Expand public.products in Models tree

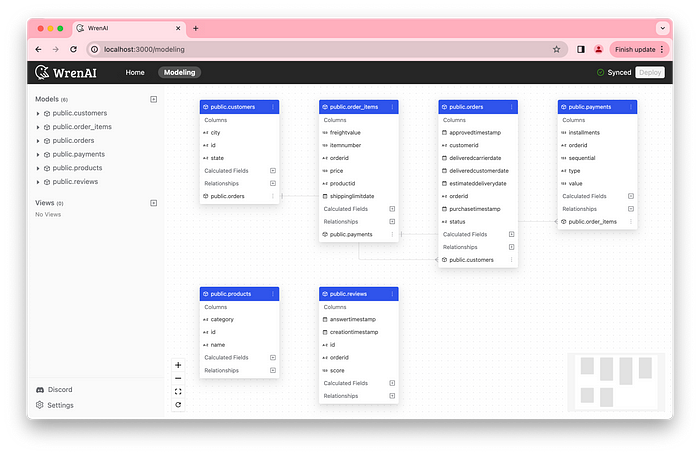(x=38, y=168)
